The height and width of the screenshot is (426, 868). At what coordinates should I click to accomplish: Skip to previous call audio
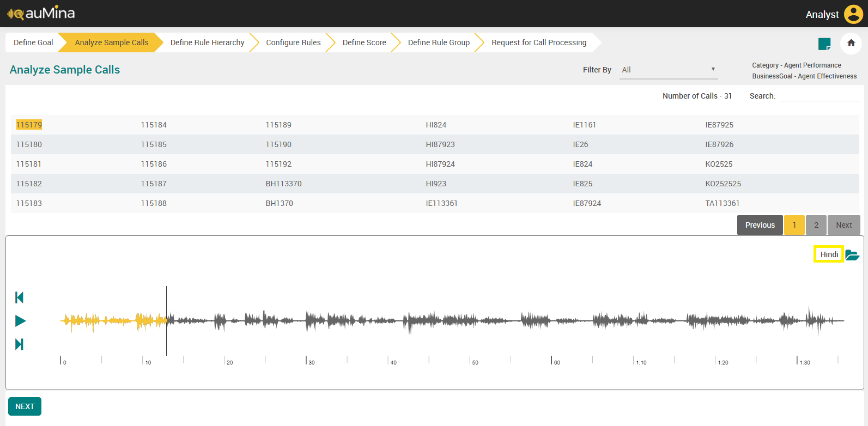20,297
